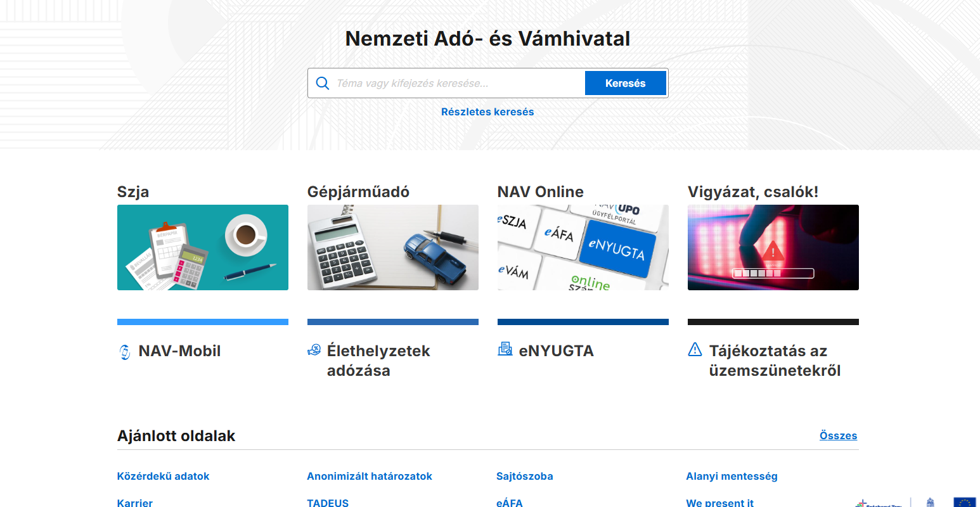Select the eNYUGTA receipt icon
The height and width of the screenshot is (507, 980).
[x=505, y=349]
